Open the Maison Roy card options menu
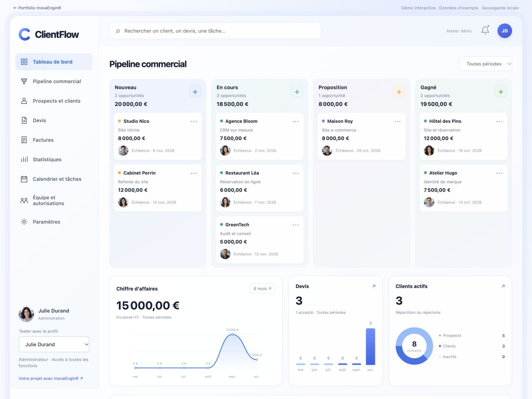This screenshot has width=532, height=399. click(397, 121)
